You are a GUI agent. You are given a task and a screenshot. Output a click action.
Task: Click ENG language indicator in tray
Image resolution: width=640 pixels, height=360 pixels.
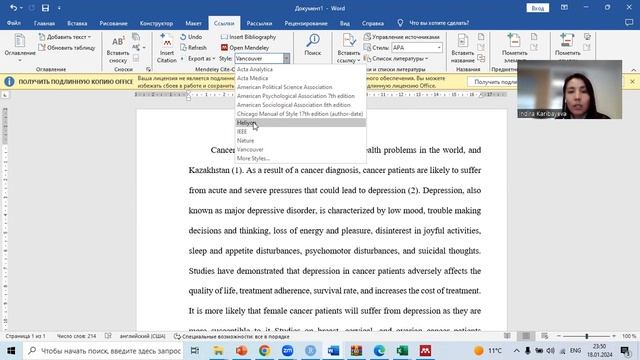(575, 350)
